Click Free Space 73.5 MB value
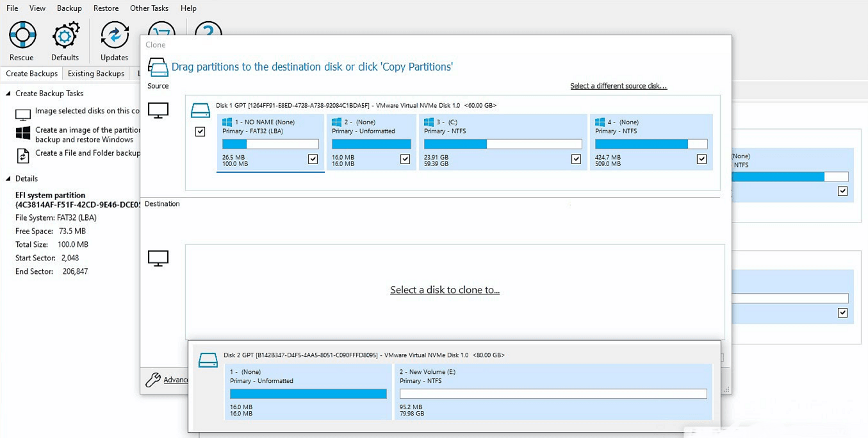The width and height of the screenshot is (868, 438). pos(72,231)
